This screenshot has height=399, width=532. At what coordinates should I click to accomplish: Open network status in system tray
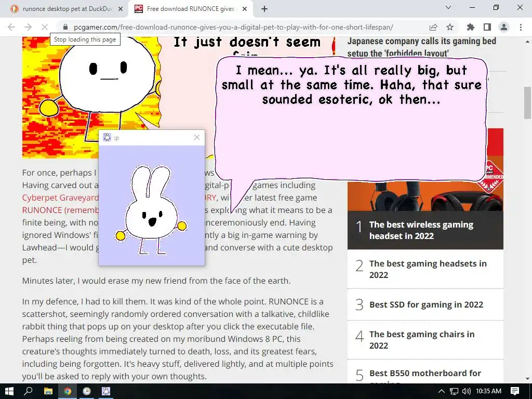point(454,391)
